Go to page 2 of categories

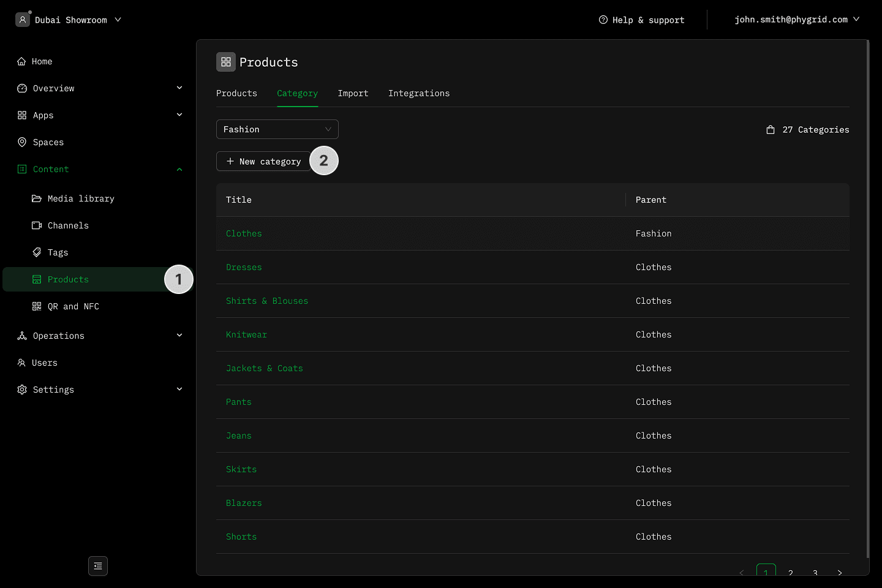(791, 572)
